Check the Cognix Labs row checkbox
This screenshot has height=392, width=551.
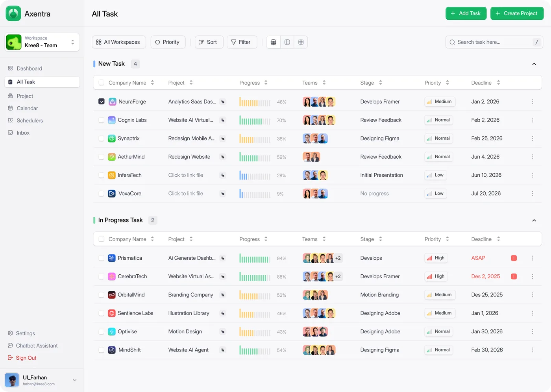[x=102, y=120]
